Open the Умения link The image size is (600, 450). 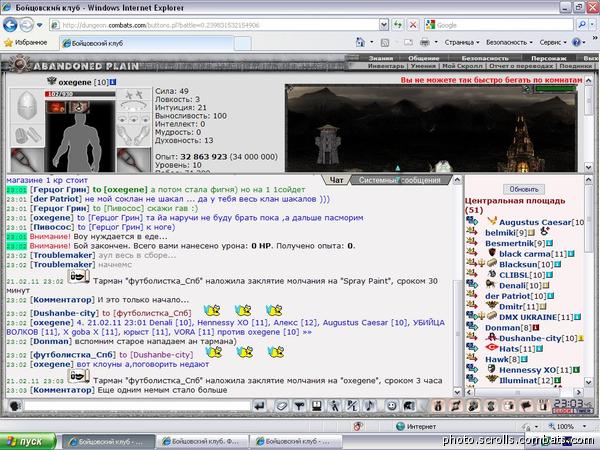tap(423, 66)
